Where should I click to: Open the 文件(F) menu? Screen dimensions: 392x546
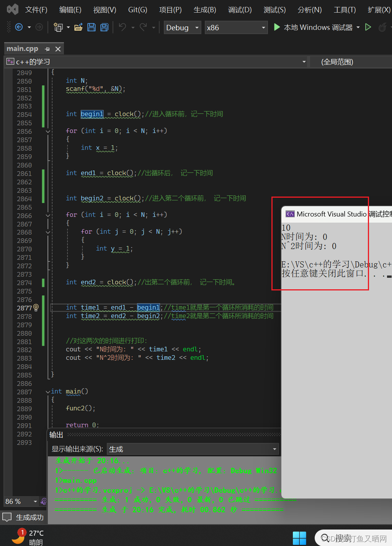36,10
